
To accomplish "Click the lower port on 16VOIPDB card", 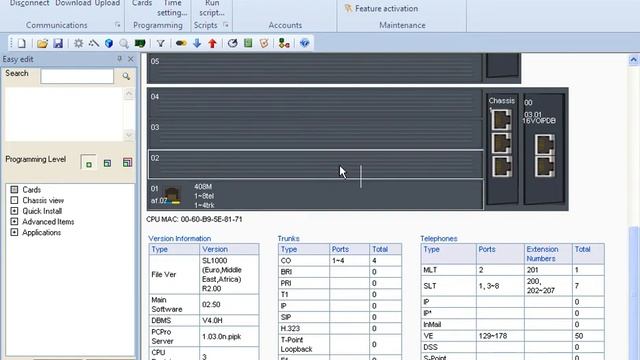I will [x=545, y=166].
